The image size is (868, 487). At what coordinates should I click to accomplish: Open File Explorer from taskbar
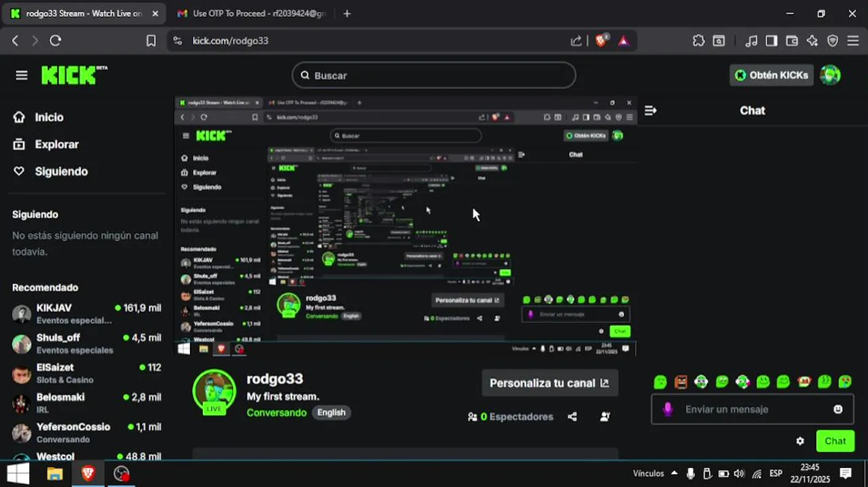[55, 473]
